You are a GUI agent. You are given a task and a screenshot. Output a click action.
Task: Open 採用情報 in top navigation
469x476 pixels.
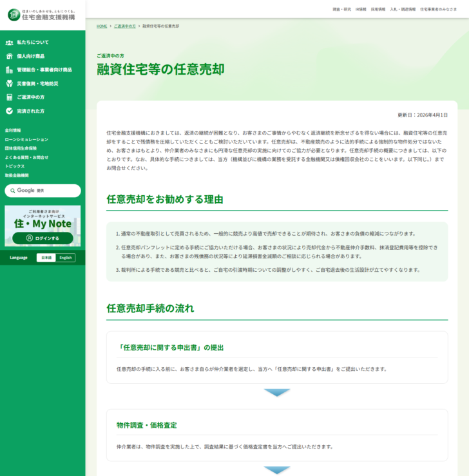click(x=378, y=10)
